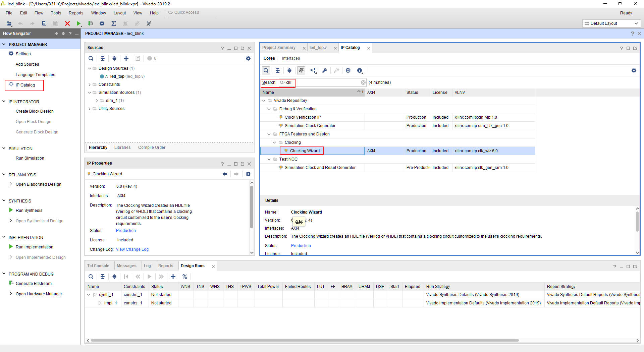Expand all in the IP Catalog tree
644x352 pixels.
click(289, 70)
